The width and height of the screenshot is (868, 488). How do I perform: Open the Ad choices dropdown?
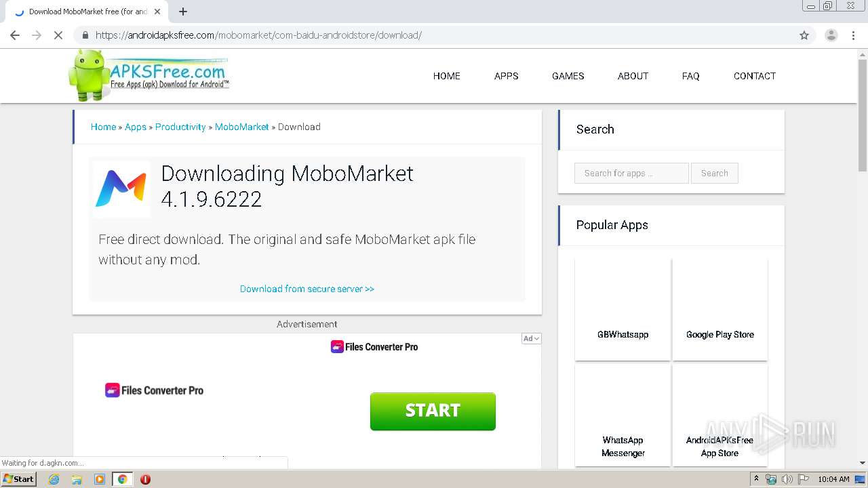pos(531,338)
